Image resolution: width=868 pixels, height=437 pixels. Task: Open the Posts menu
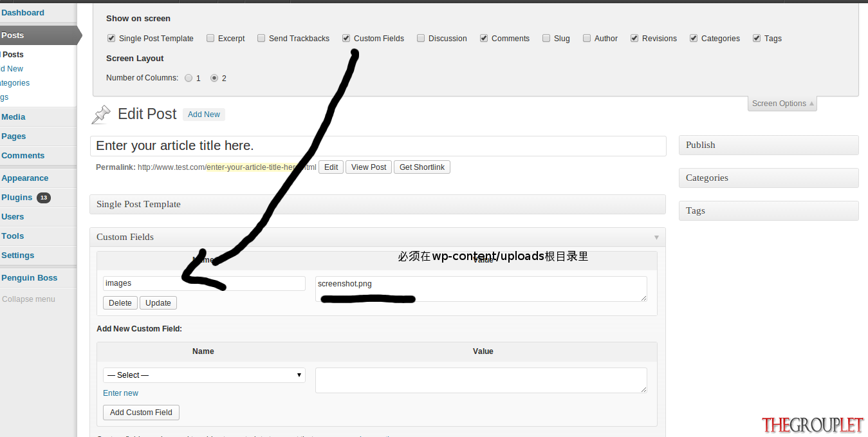(38, 35)
